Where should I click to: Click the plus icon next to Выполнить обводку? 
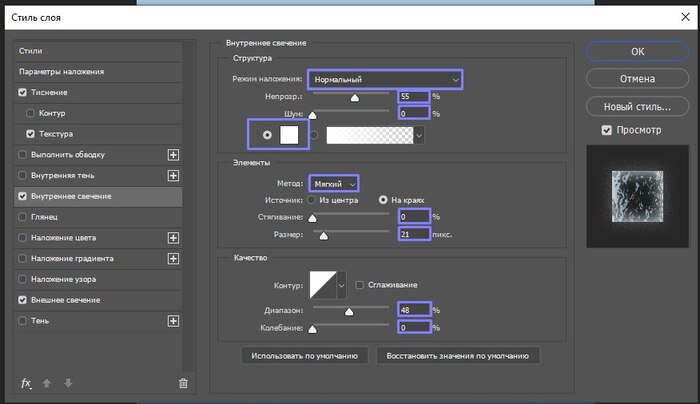[x=173, y=155]
